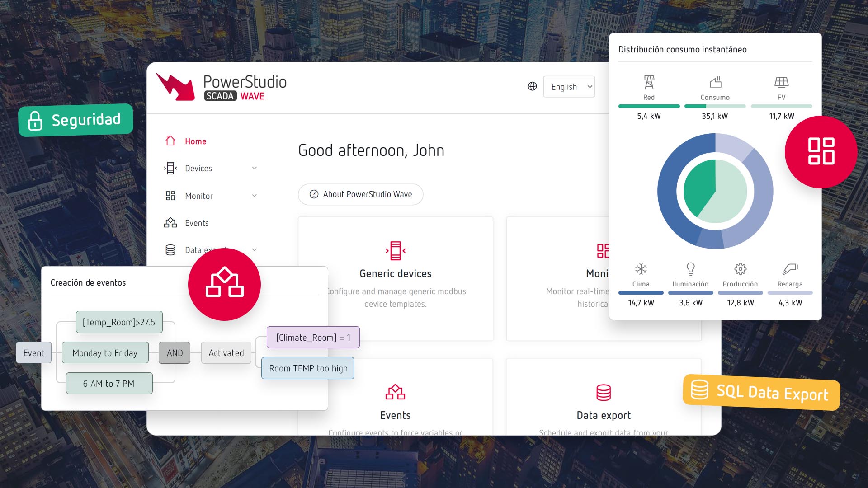Viewport: 868px width, 488px height.
Task: Click the Data export database icon in sidebar
Action: tap(170, 250)
